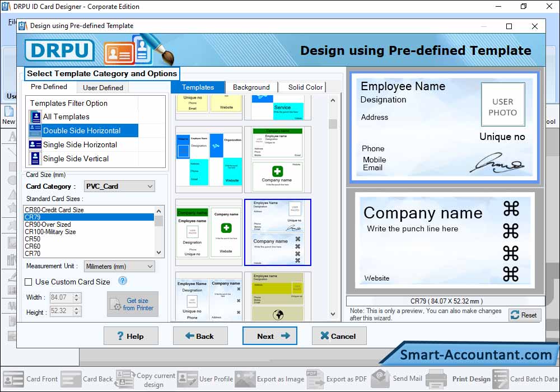Image resolution: width=560 pixels, height=392 pixels.
Task: Click the Reset preview button
Action: tap(525, 315)
